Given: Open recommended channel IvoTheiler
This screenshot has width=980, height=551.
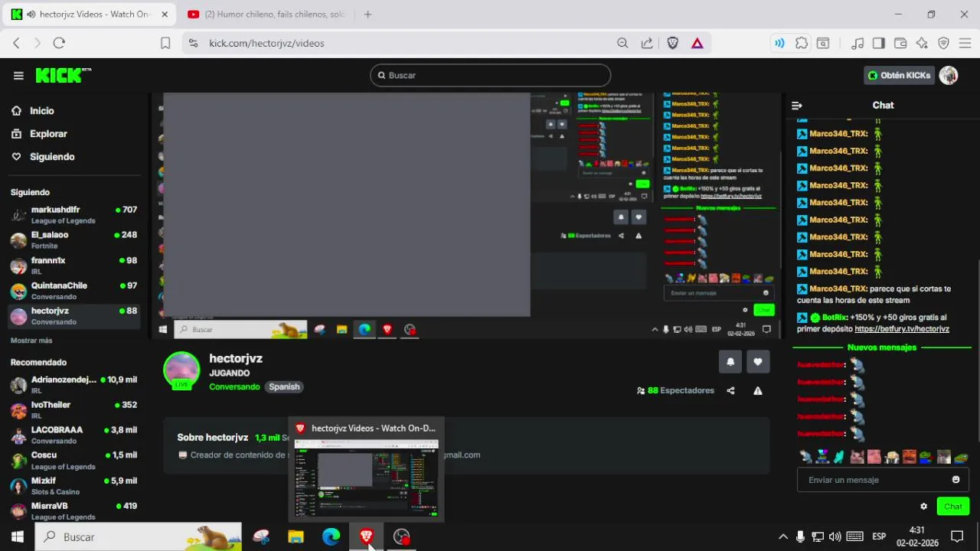Looking at the screenshot, I should point(74,410).
